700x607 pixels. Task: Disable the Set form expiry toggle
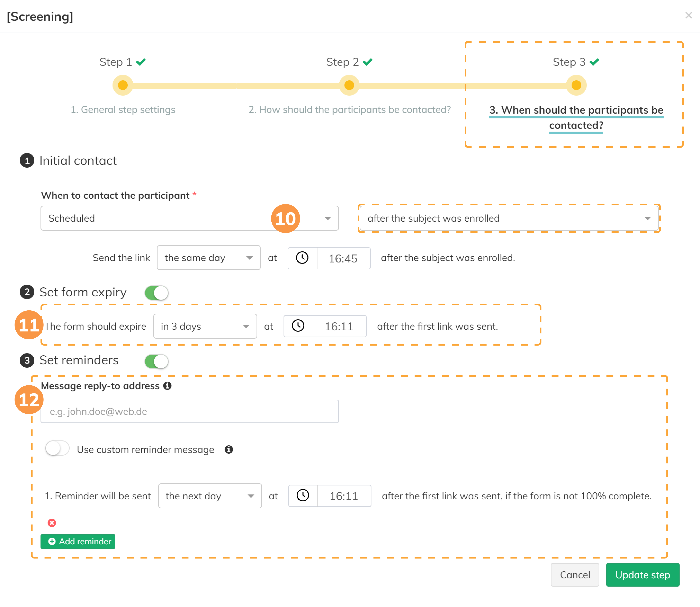(156, 293)
